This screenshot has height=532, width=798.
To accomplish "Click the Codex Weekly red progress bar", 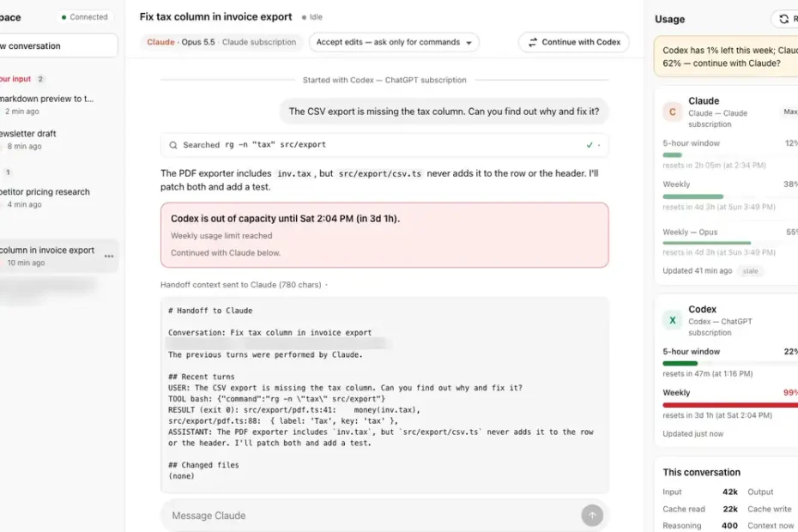I will 730,405.
